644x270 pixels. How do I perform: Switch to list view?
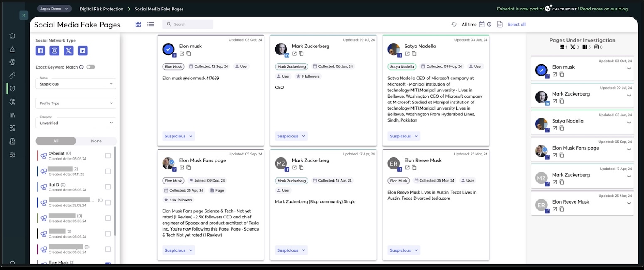151,25
